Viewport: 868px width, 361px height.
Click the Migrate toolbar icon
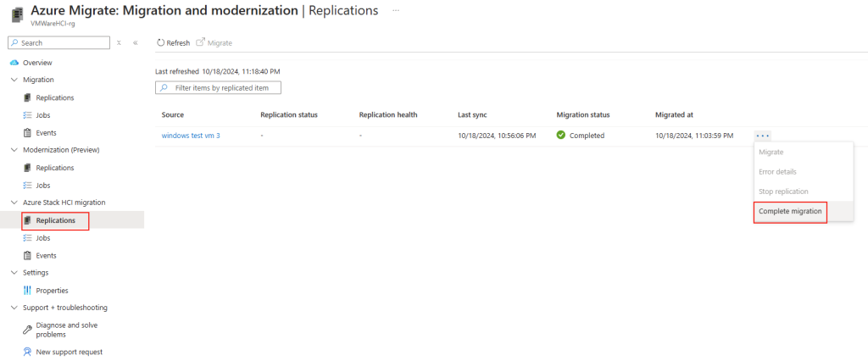coord(200,42)
